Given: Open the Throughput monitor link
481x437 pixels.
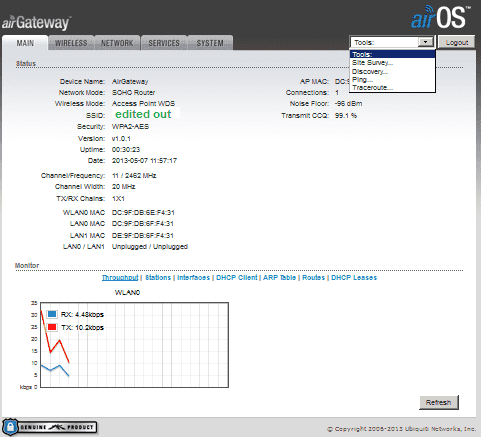Looking at the screenshot, I should point(120,278).
